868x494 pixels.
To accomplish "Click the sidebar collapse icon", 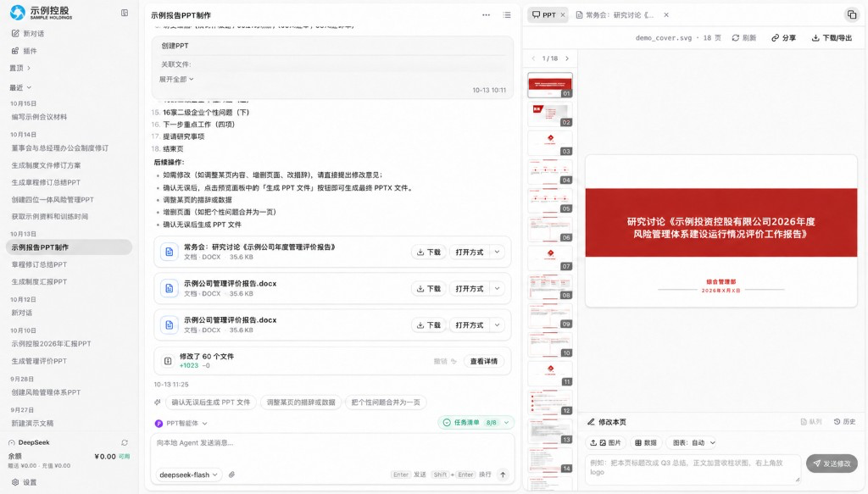I will pos(125,13).
